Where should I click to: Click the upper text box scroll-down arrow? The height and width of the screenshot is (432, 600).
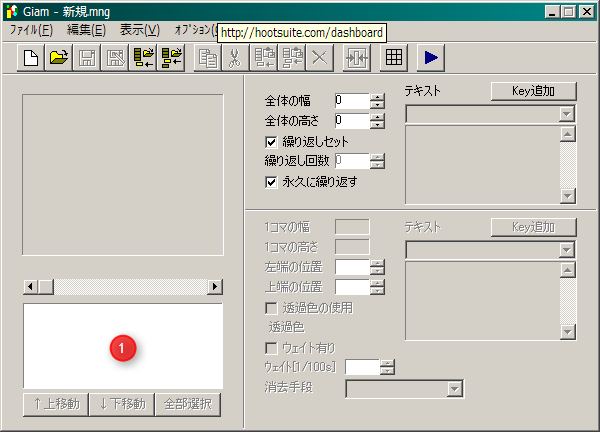pos(567,196)
